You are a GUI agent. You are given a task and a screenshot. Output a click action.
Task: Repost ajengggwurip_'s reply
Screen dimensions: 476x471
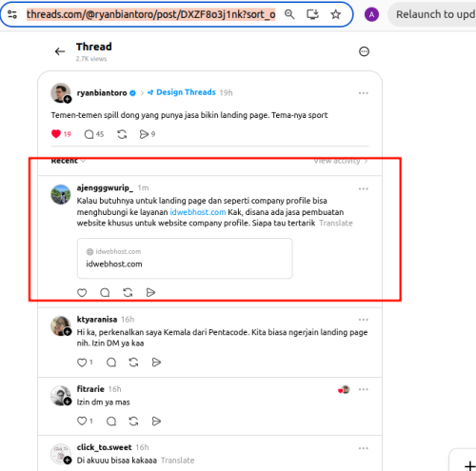pyautogui.click(x=128, y=292)
